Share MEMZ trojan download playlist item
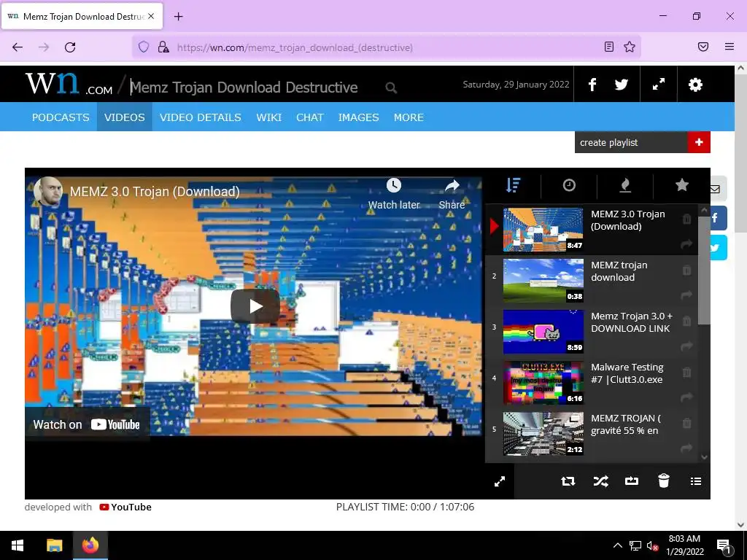The image size is (747, 560). pyautogui.click(x=686, y=295)
